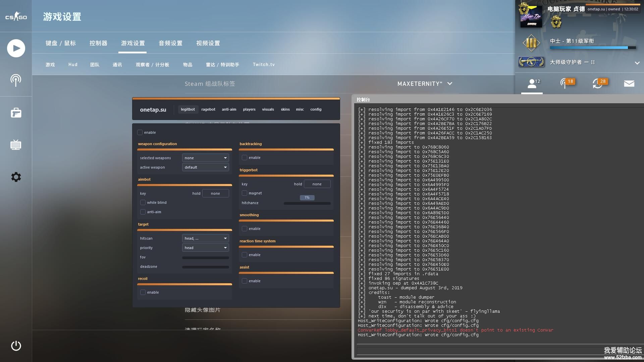Click the power quit icon
The image size is (644, 362).
point(16,346)
